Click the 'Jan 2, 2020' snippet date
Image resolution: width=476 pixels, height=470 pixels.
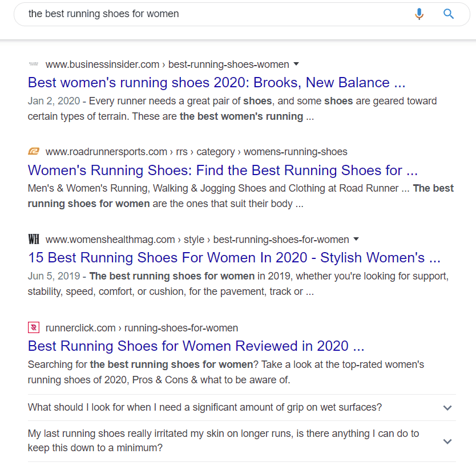[54, 101]
